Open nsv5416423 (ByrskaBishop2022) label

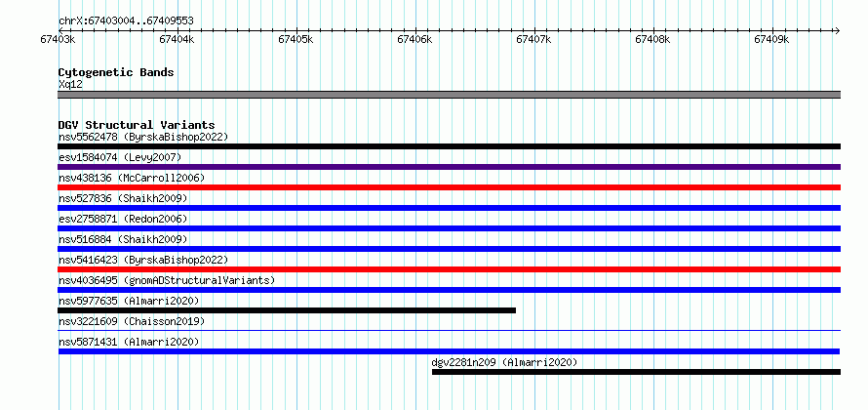143,260
